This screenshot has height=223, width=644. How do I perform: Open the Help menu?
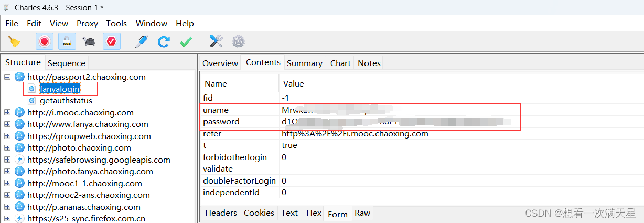coord(185,23)
